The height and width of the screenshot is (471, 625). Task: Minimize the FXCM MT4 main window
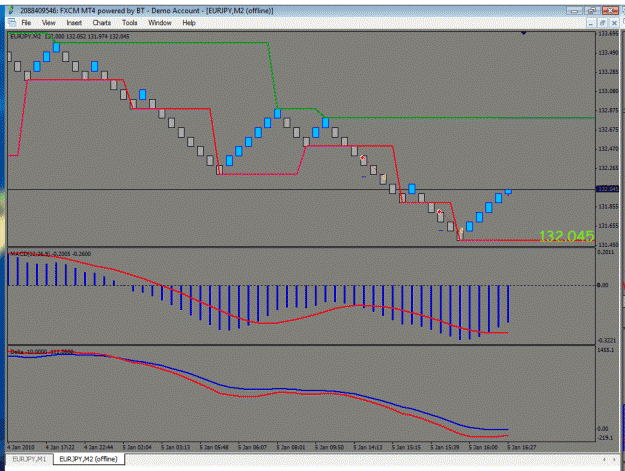[574, 11]
